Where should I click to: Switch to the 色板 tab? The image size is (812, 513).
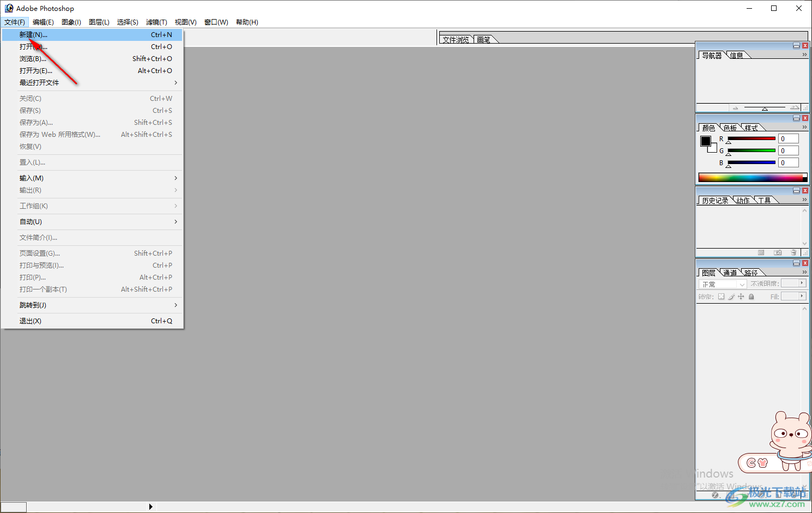pos(730,128)
